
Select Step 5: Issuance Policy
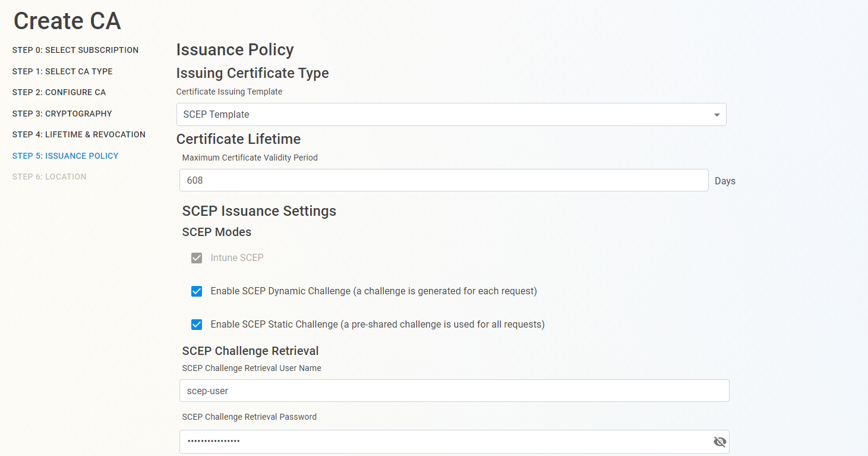[x=65, y=156]
